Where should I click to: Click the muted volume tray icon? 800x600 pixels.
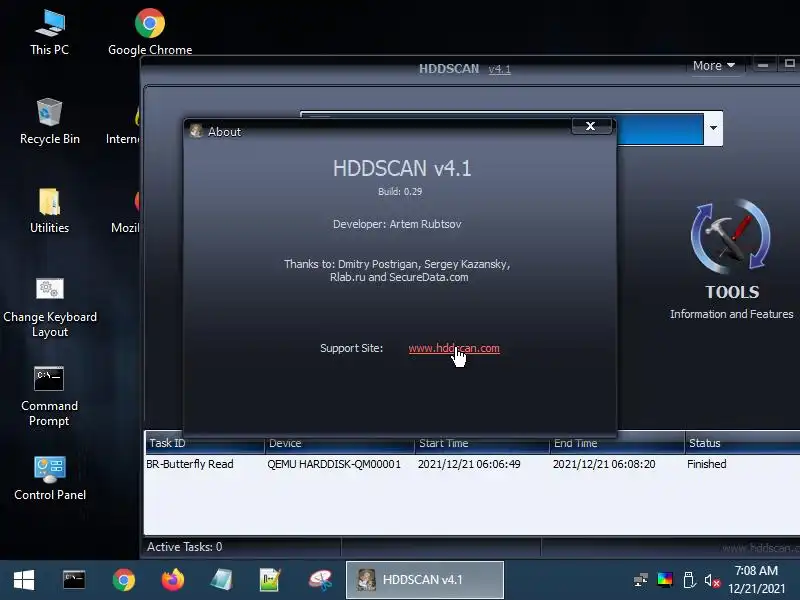(x=712, y=580)
